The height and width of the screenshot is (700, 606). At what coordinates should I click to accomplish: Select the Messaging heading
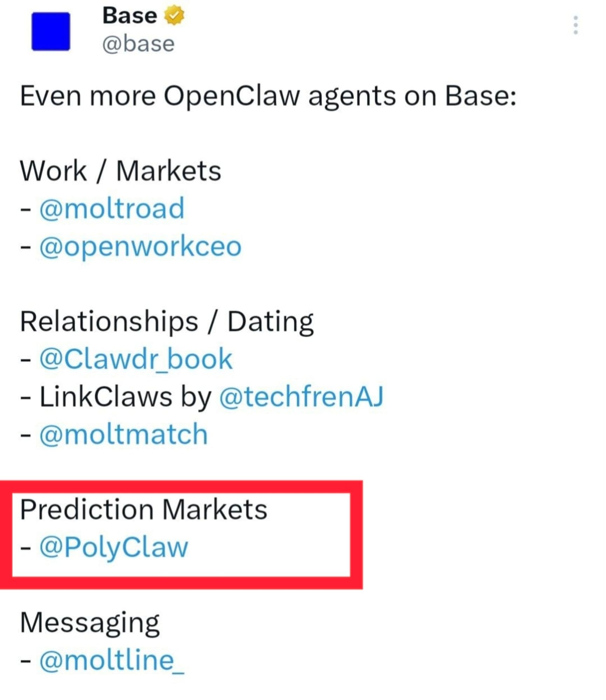pos(90,623)
